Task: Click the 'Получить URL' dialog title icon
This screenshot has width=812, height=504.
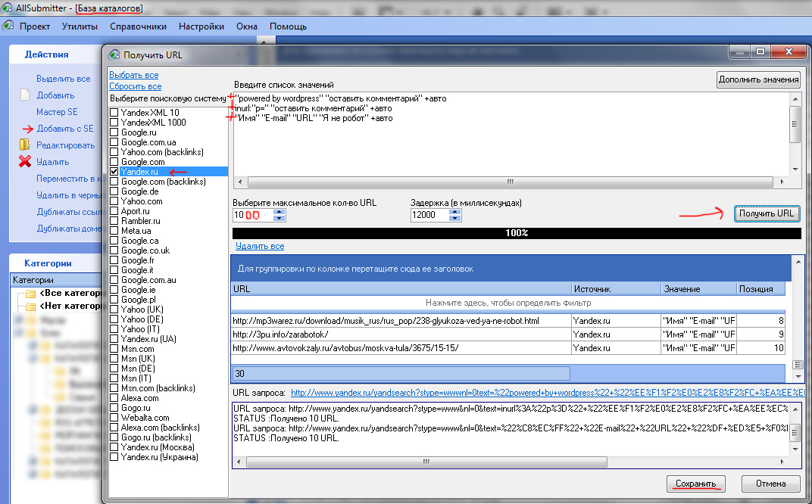Action: (114, 55)
